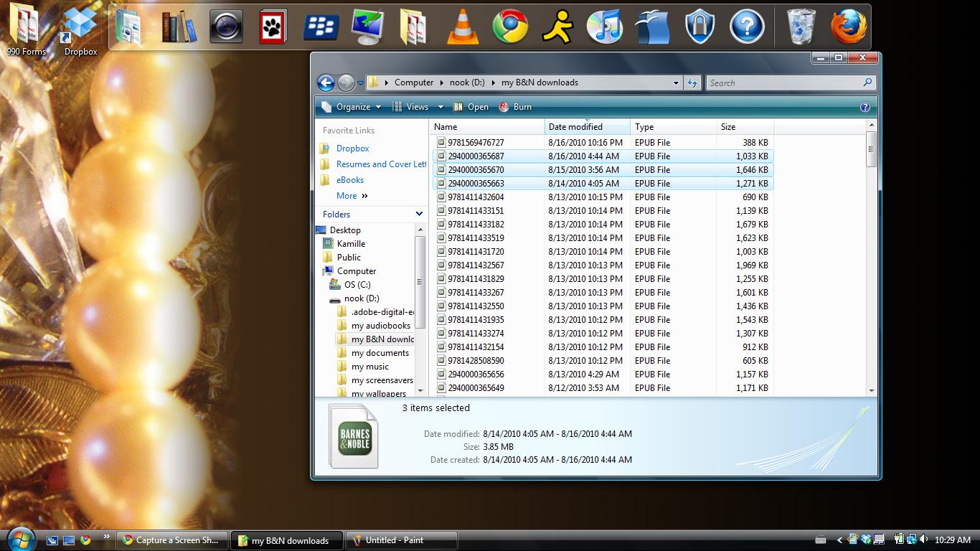The height and width of the screenshot is (551, 980).
Task: Click the Explorer Forward arrow button
Action: click(346, 83)
